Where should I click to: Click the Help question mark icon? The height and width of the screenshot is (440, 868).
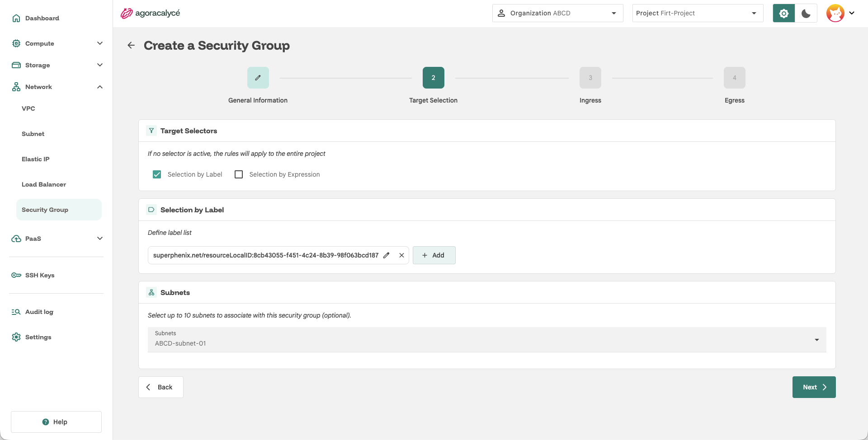click(46, 422)
